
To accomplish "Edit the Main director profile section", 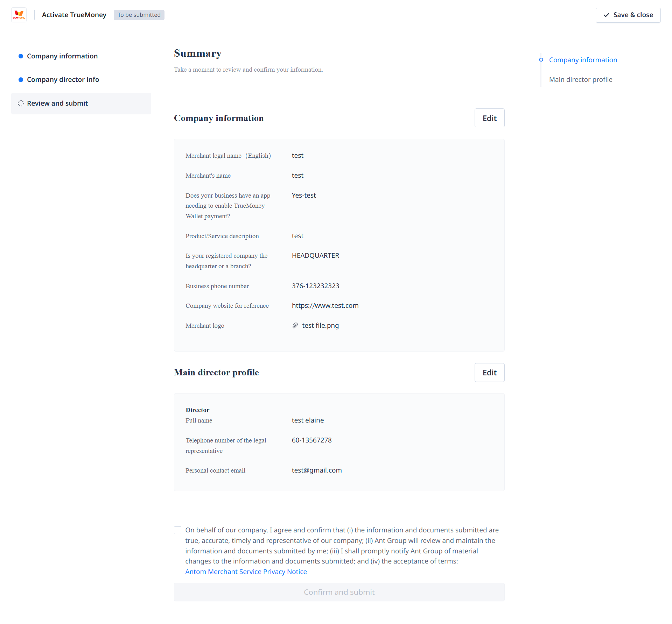I will coord(489,373).
